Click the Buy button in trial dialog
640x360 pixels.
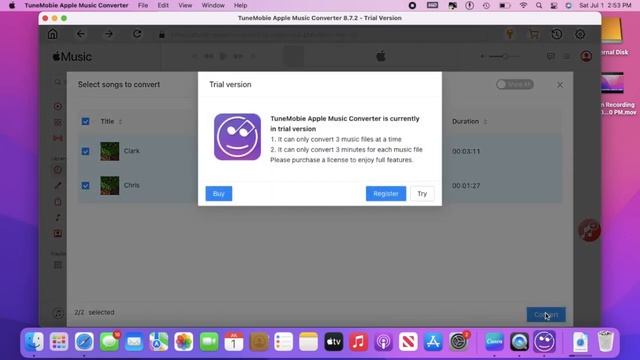pos(219,193)
